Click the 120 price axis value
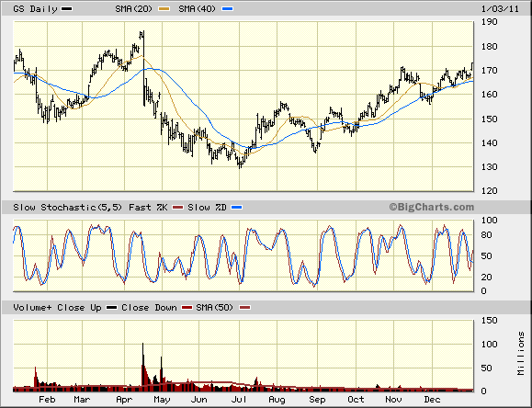The height and width of the screenshot is (408, 532). click(x=489, y=191)
